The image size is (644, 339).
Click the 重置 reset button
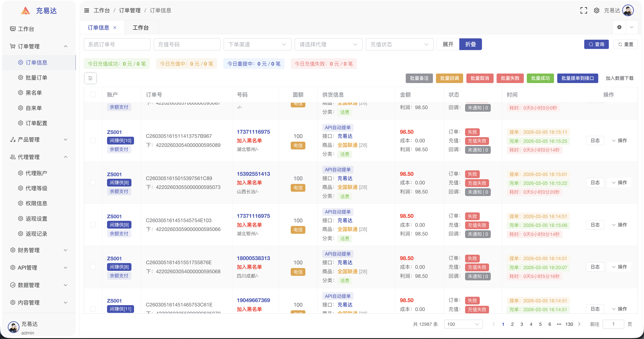pos(625,44)
